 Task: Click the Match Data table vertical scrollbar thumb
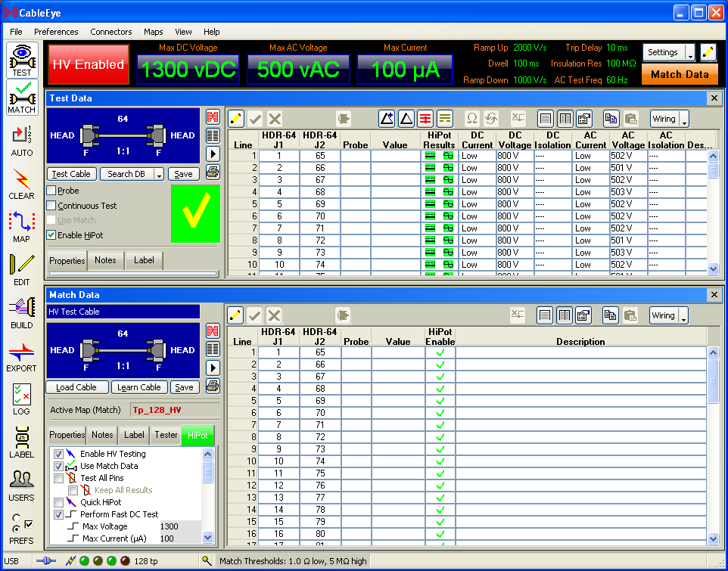coord(714,380)
